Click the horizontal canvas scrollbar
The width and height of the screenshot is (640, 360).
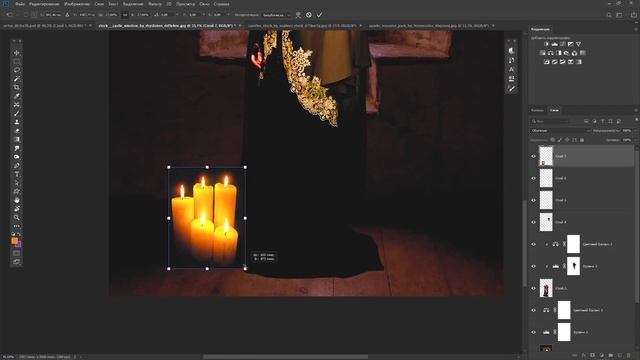[x=286, y=357]
